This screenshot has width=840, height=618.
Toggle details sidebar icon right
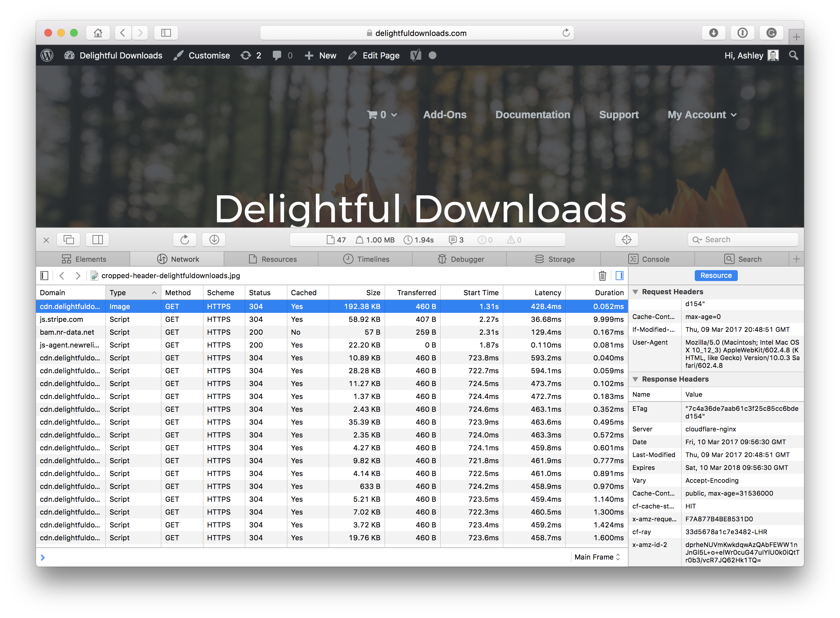(619, 276)
